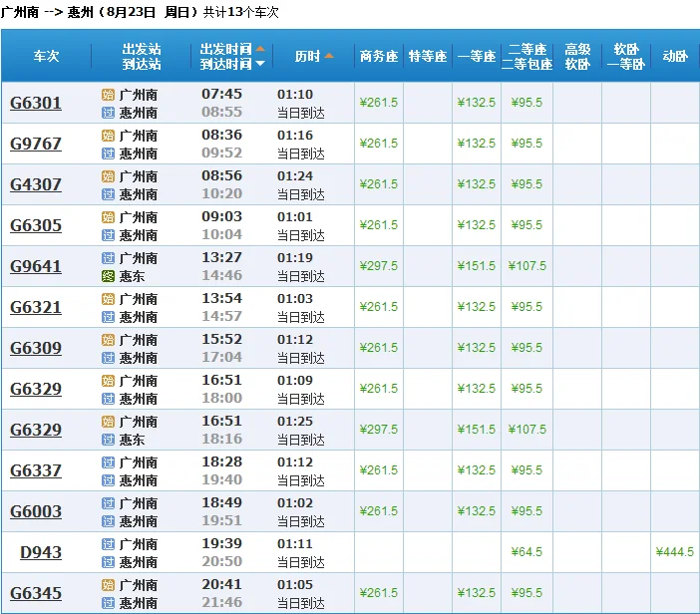Click the 过 icon beside 惠东 in G6329 row
Viewport: 700px width, 614px height.
pos(108,440)
